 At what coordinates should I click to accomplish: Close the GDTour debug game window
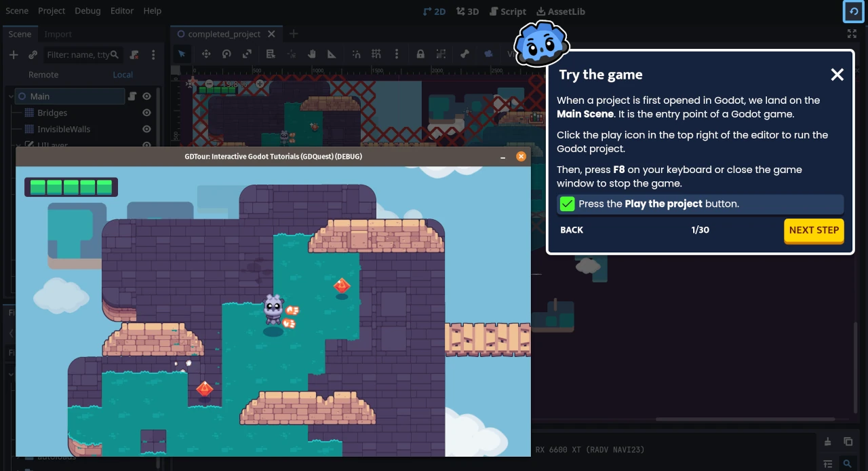[x=521, y=156]
